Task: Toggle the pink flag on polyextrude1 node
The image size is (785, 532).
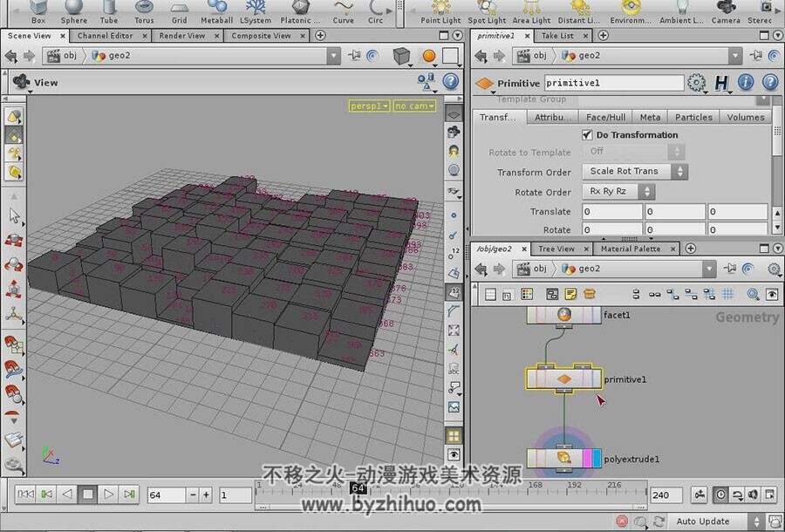Action: point(587,459)
